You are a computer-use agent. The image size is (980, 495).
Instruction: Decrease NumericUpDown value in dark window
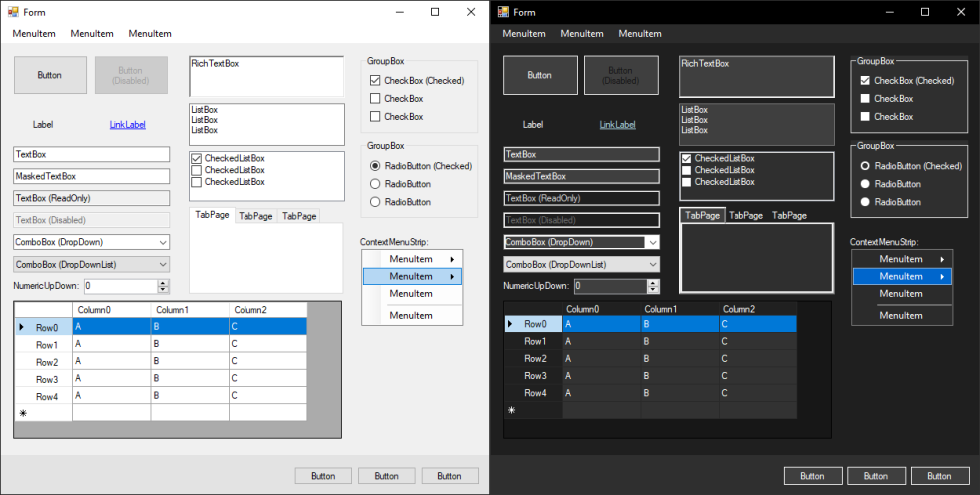(653, 290)
